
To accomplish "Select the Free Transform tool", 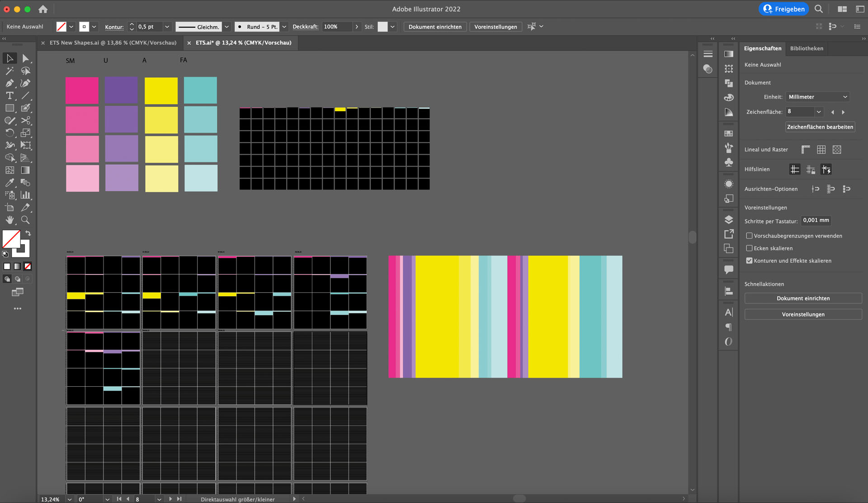I will [25, 145].
